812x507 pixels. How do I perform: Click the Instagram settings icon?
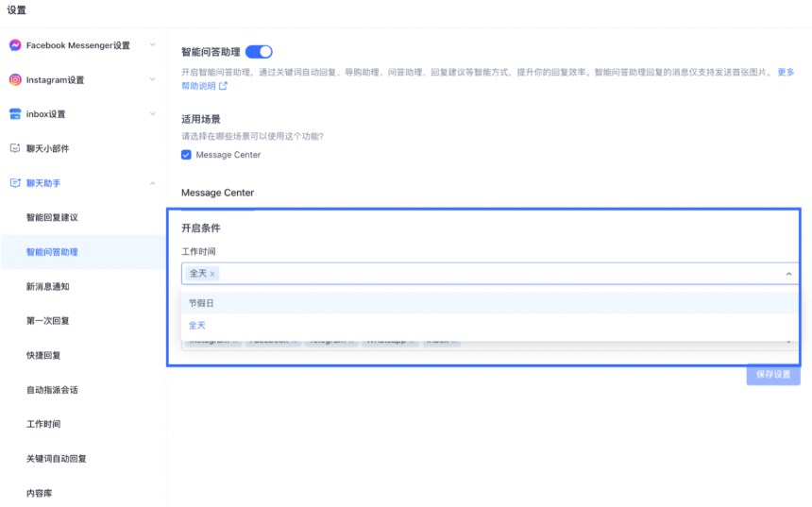15,80
